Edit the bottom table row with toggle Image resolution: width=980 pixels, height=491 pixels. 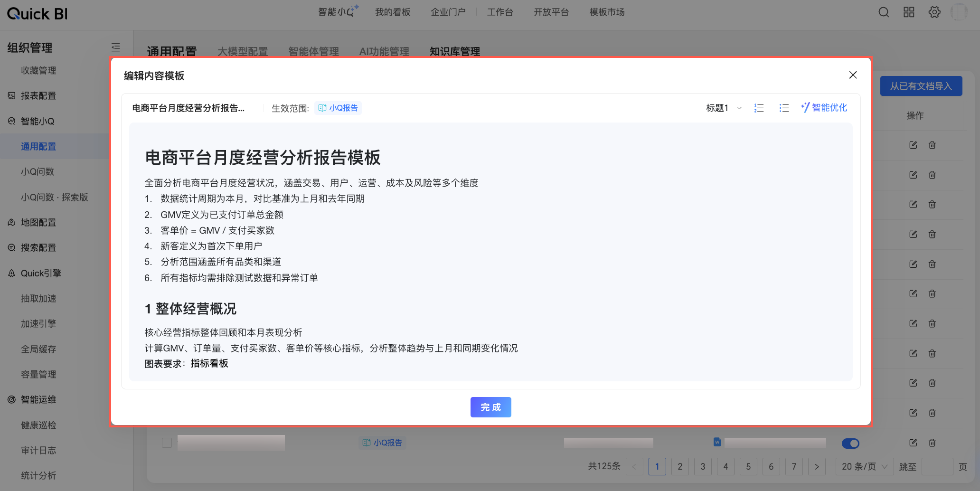point(913,443)
